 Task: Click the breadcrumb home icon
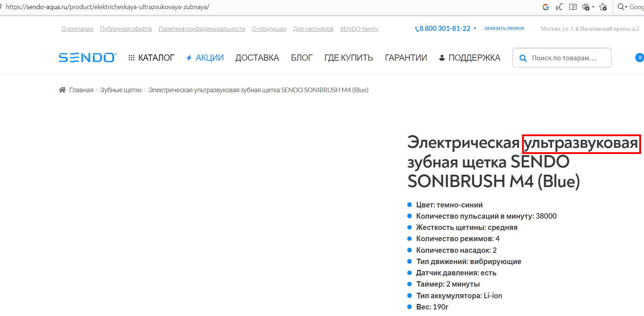pos(62,90)
